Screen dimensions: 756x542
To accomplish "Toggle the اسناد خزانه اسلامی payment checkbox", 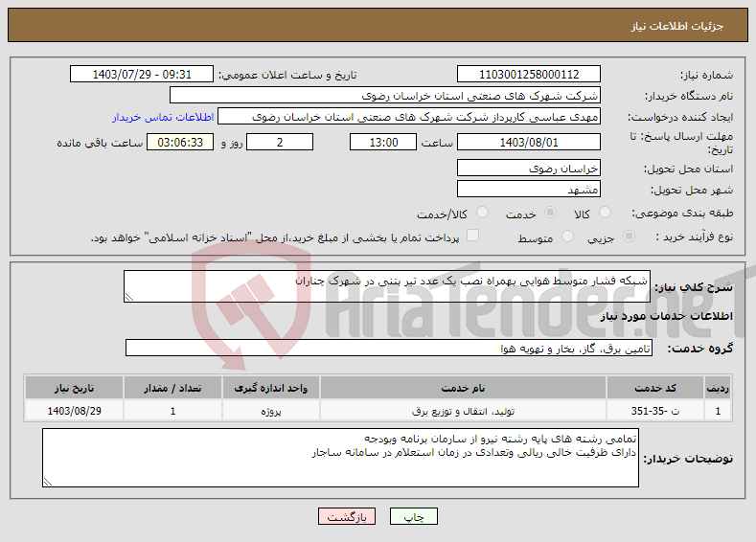I will coord(473,236).
